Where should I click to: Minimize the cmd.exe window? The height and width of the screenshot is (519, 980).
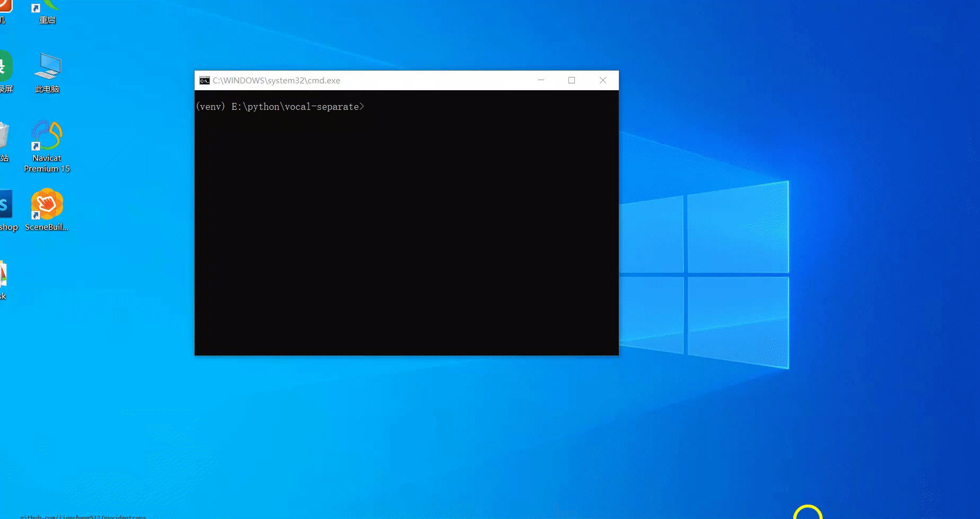pos(541,80)
